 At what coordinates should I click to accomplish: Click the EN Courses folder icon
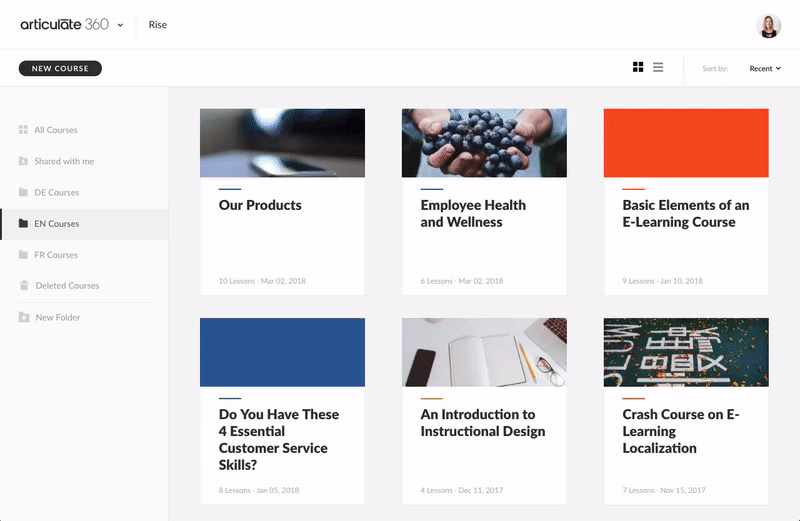[23, 224]
